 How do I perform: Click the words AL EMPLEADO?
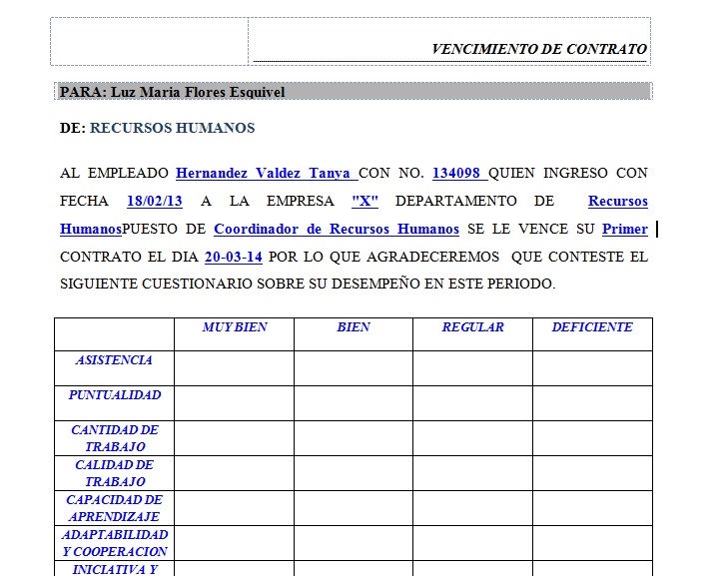(114, 173)
